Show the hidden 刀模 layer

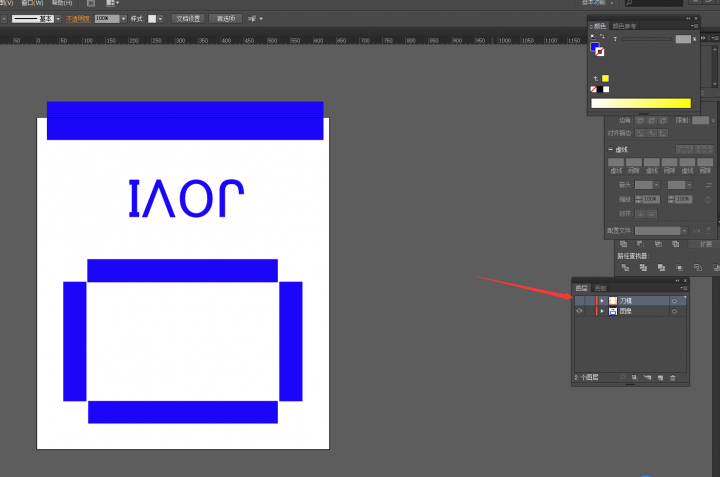pos(579,300)
